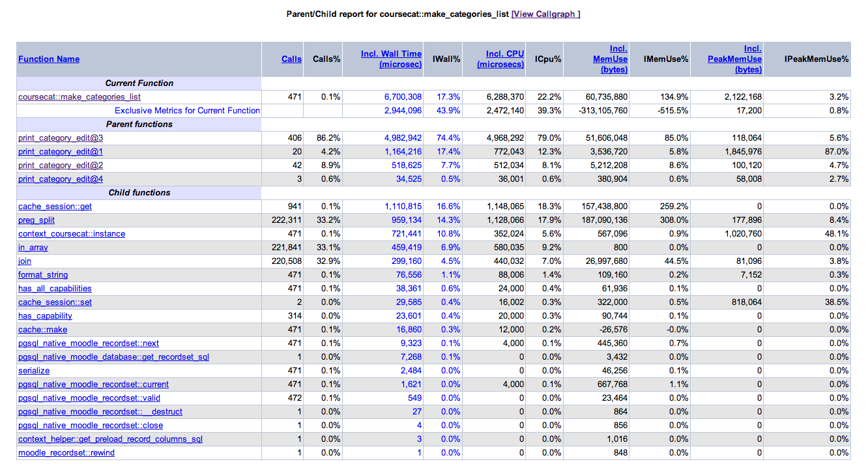Select exclusive wall time 2,944,096

coord(403,110)
